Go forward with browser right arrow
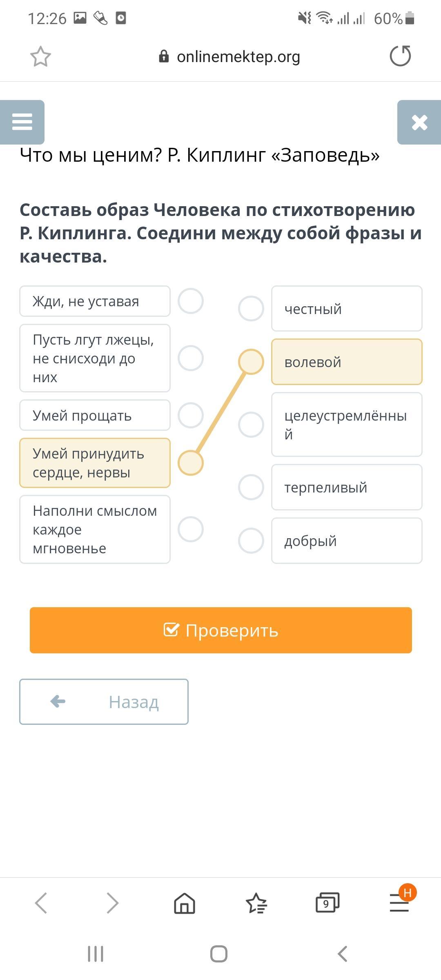 (x=112, y=903)
